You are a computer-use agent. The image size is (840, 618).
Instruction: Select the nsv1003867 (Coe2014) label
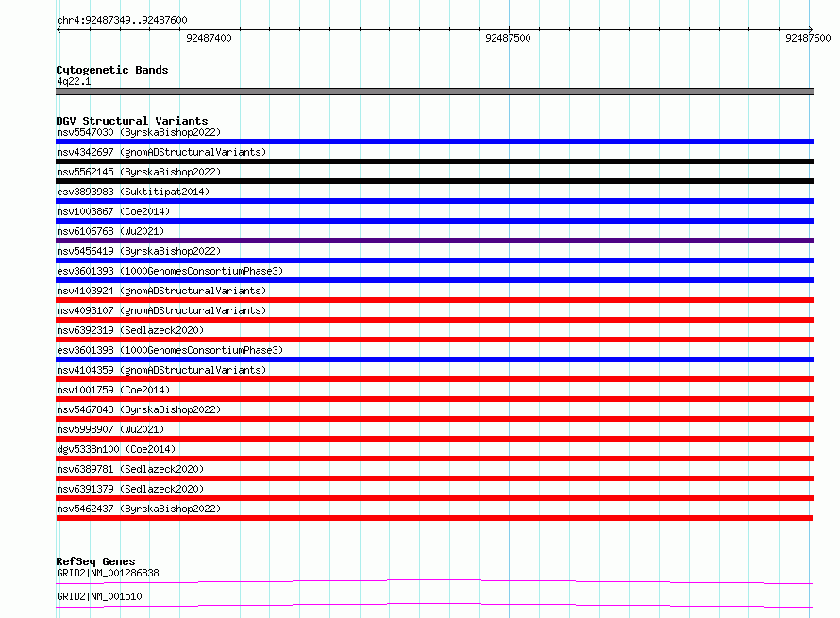click(x=113, y=211)
